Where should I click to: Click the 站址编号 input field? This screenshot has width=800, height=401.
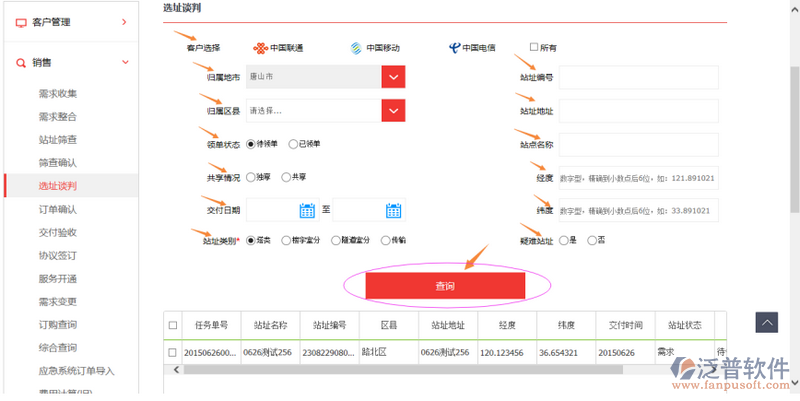pyautogui.click(x=639, y=77)
